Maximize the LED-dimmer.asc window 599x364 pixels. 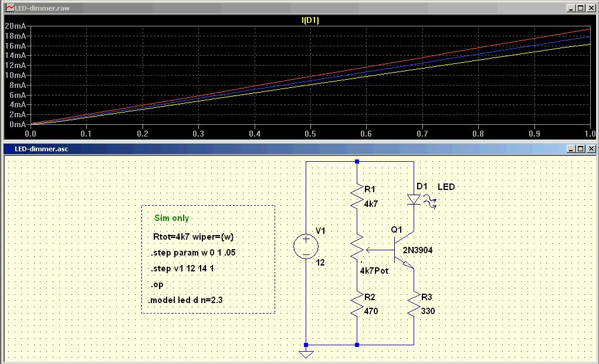[581, 149]
